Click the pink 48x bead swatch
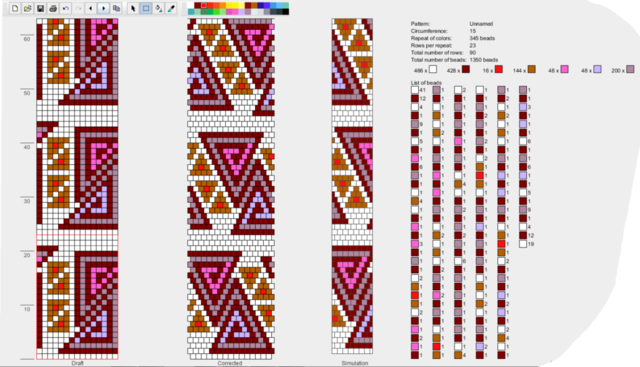Image resolution: width=640 pixels, height=367 pixels. point(564,70)
